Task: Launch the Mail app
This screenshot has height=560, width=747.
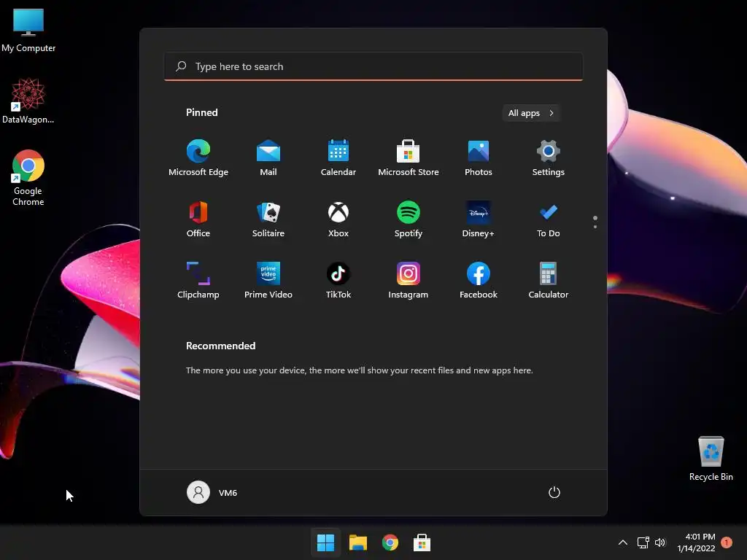Action: tap(268, 158)
